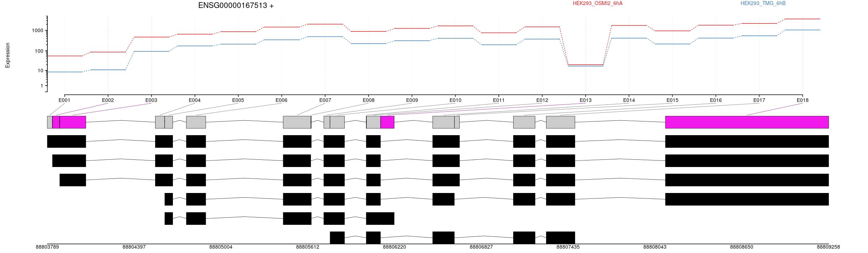Click genomic coordinate 88809258
The image size is (868, 253).
[x=829, y=247]
